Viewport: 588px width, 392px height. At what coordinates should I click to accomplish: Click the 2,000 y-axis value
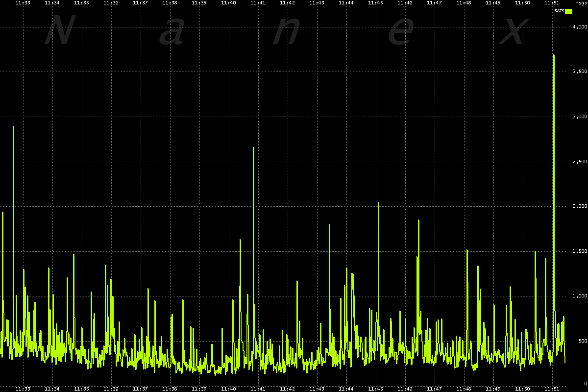click(x=579, y=206)
